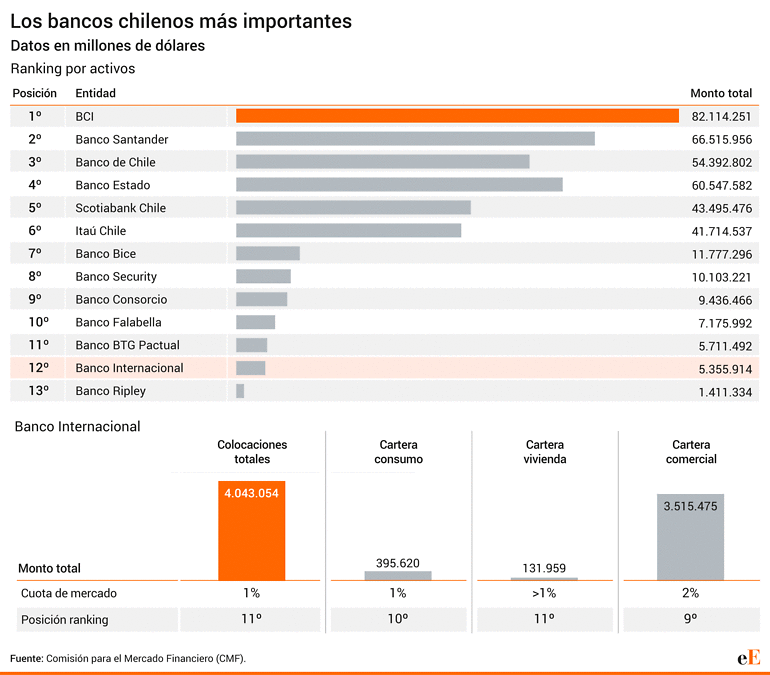
Task: Click the gray Cartera comercial bar
Action: pos(690,537)
